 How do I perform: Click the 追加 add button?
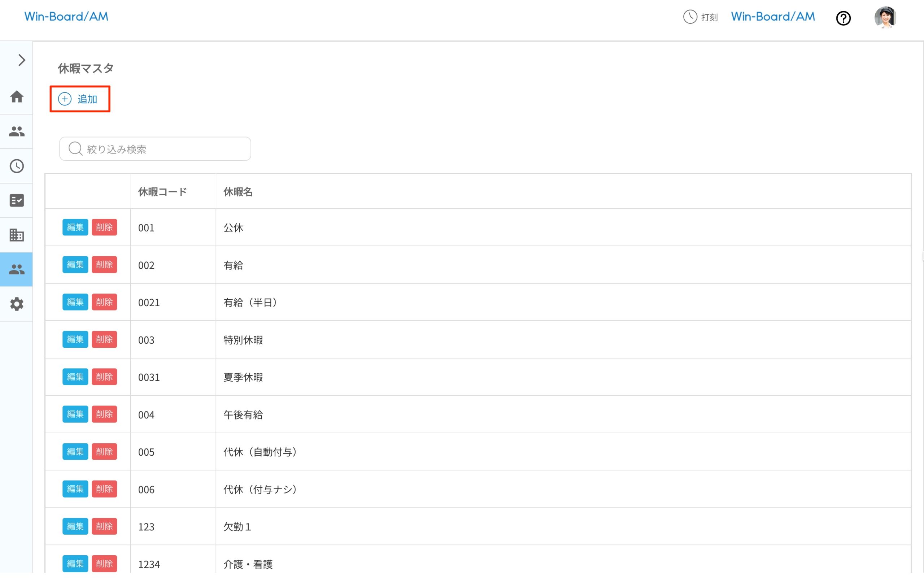tap(80, 99)
